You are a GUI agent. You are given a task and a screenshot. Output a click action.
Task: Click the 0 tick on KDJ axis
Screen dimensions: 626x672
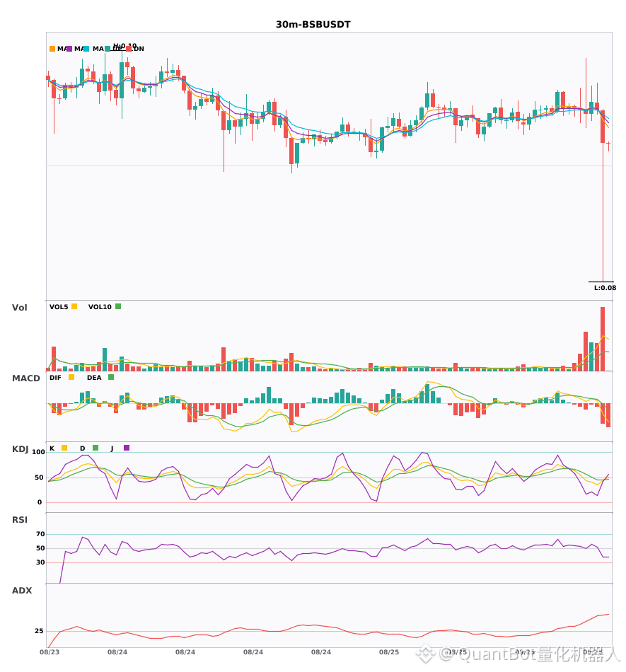point(40,502)
